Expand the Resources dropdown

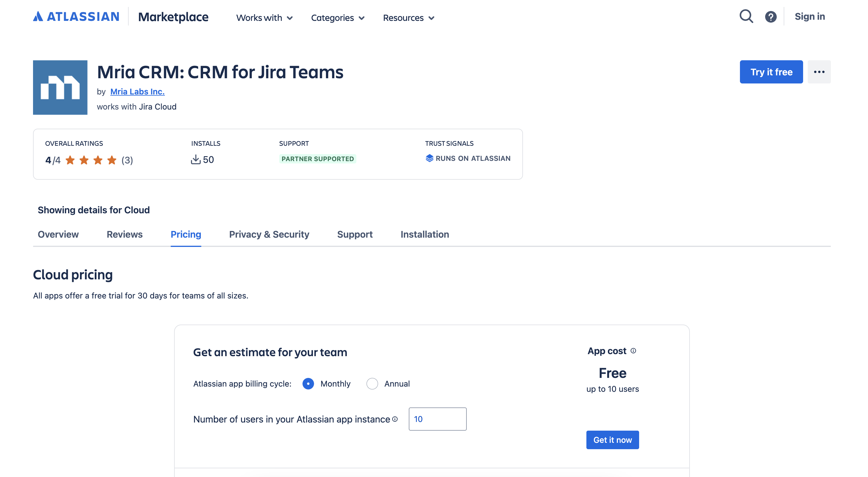click(409, 17)
